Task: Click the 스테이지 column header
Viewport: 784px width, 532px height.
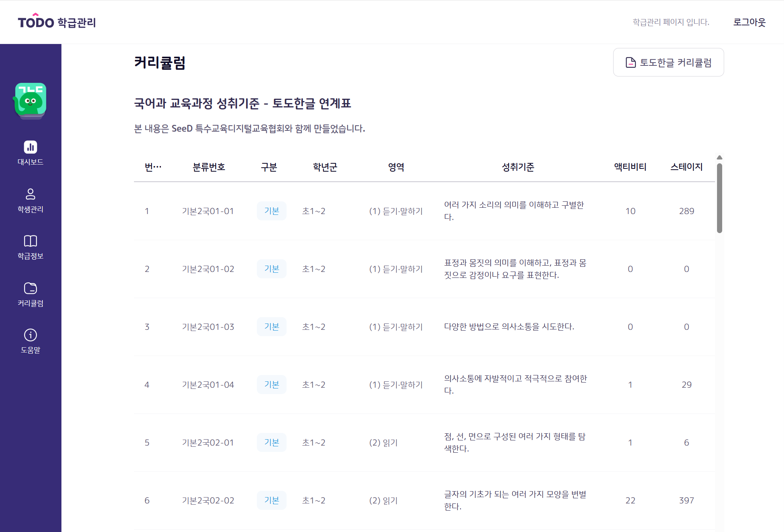Action: click(686, 167)
